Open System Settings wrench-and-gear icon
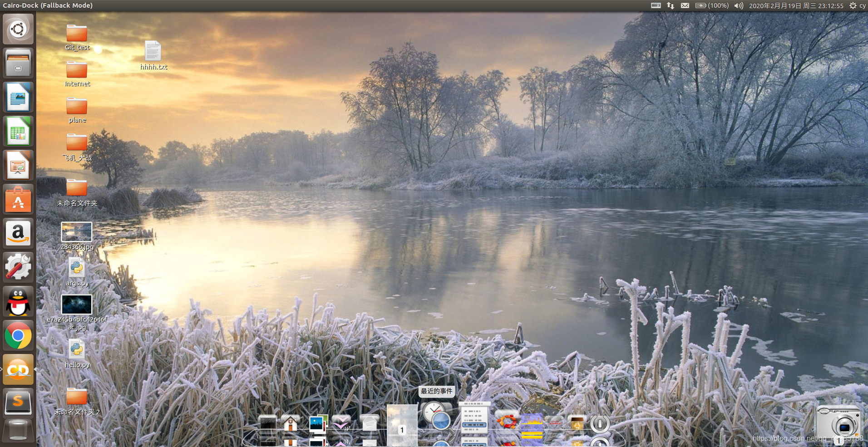Image resolution: width=868 pixels, height=447 pixels. tap(18, 267)
